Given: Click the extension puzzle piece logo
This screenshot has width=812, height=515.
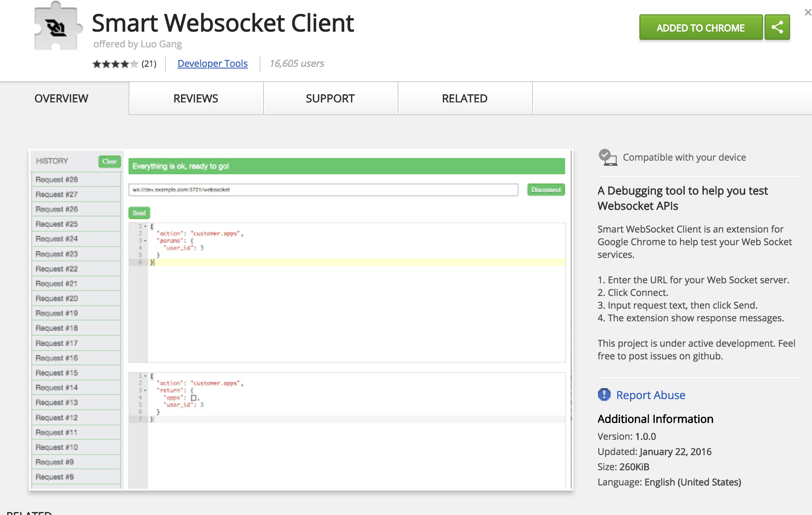Looking at the screenshot, I should (57, 27).
